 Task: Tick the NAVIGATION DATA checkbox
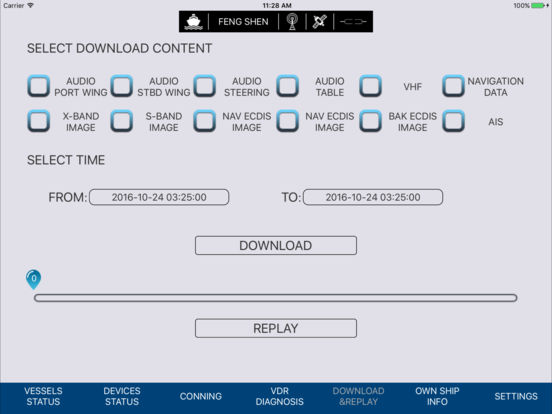(x=453, y=86)
